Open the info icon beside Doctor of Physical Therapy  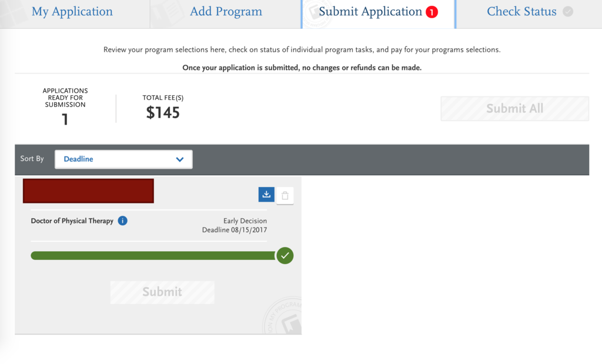(x=122, y=221)
